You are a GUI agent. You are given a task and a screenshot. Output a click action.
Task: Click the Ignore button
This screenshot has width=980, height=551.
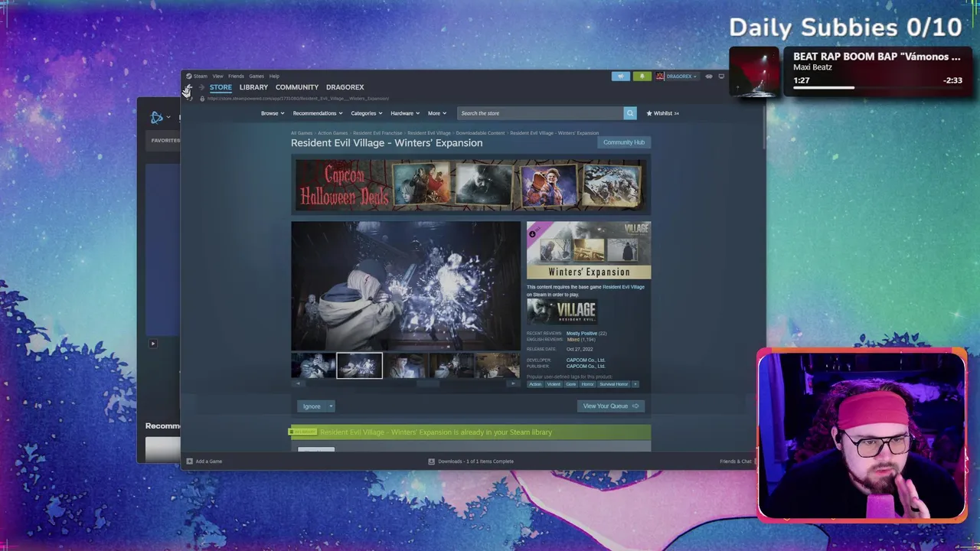pos(312,406)
